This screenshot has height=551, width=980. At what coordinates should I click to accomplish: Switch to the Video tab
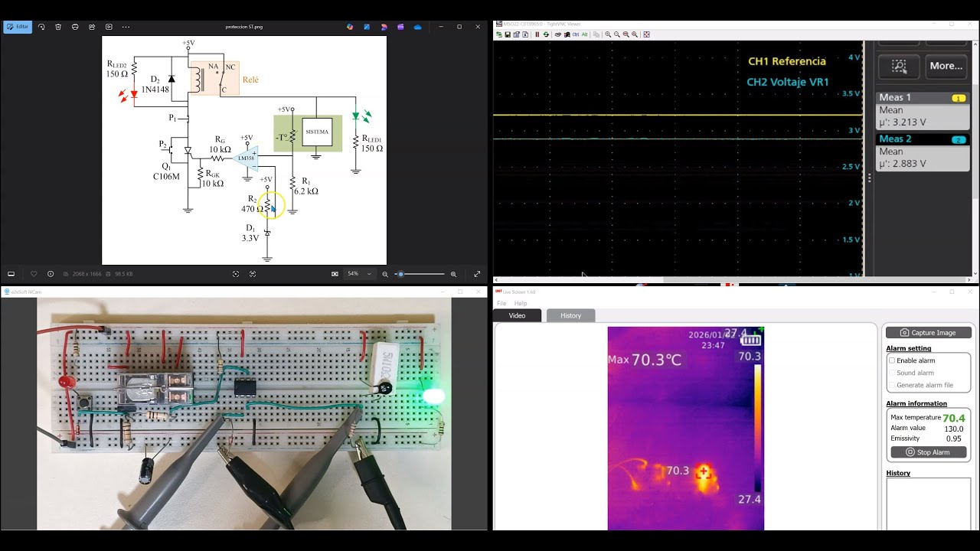pyautogui.click(x=517, y=315)
